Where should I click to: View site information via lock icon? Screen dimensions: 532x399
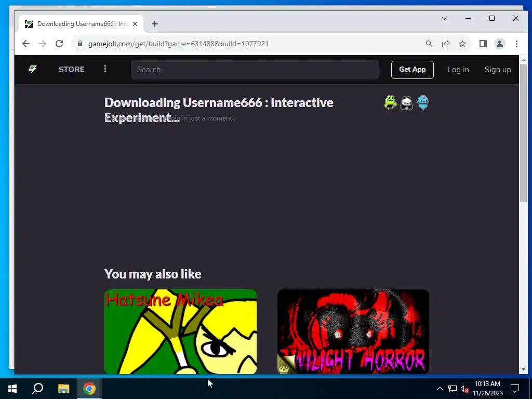(x=80, y=44)
